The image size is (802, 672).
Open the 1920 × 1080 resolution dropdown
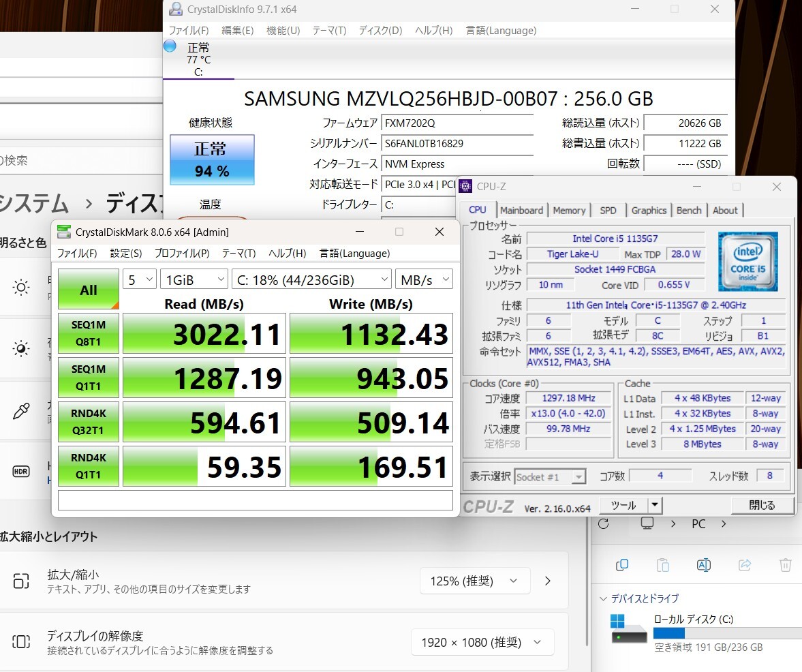482,642
